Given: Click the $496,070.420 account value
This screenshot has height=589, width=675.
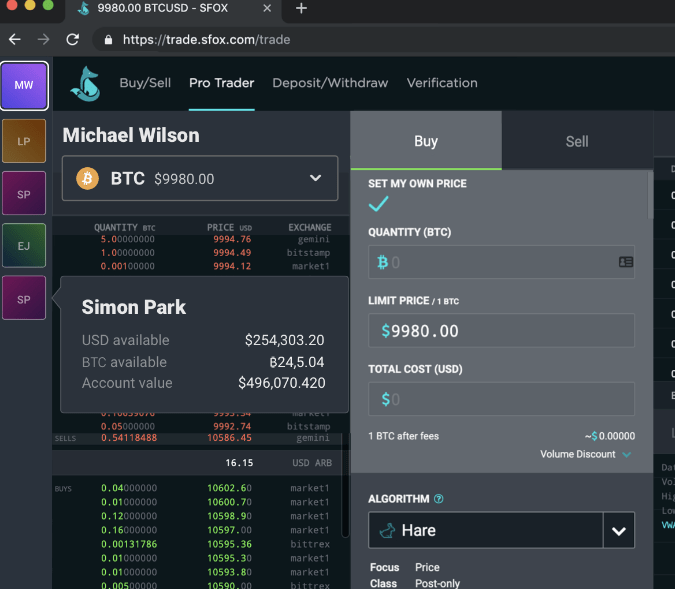Looking at the screenshot, I should 282,383.
